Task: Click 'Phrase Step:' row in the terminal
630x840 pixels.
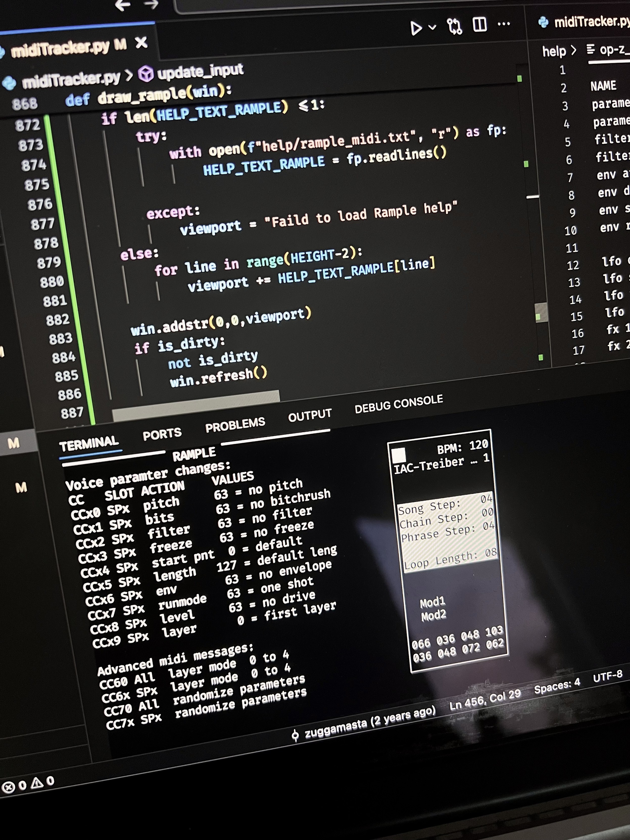Action: [448, 532]
